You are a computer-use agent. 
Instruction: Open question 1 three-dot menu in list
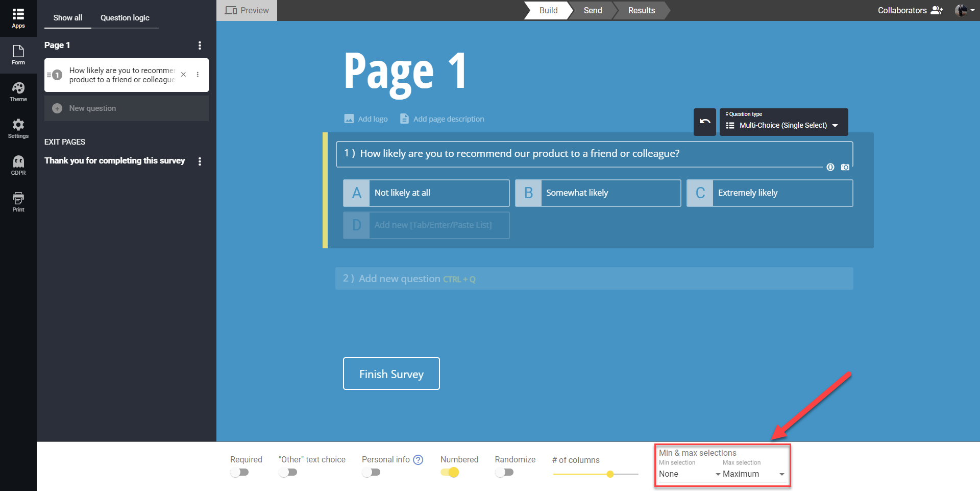click(x=198, y=75)
